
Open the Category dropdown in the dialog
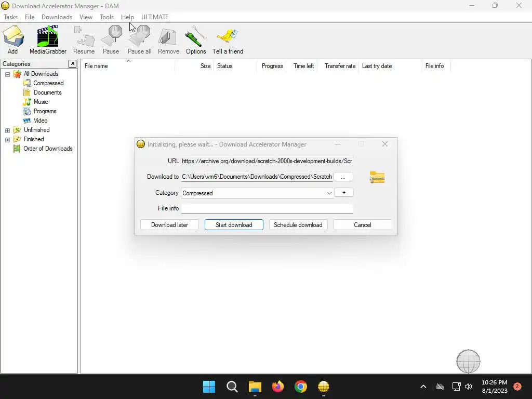[x=329, y=193]
